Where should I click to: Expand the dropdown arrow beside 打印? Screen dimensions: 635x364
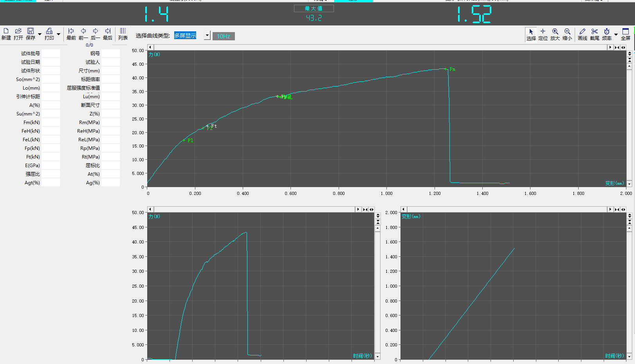coord(58,34)
